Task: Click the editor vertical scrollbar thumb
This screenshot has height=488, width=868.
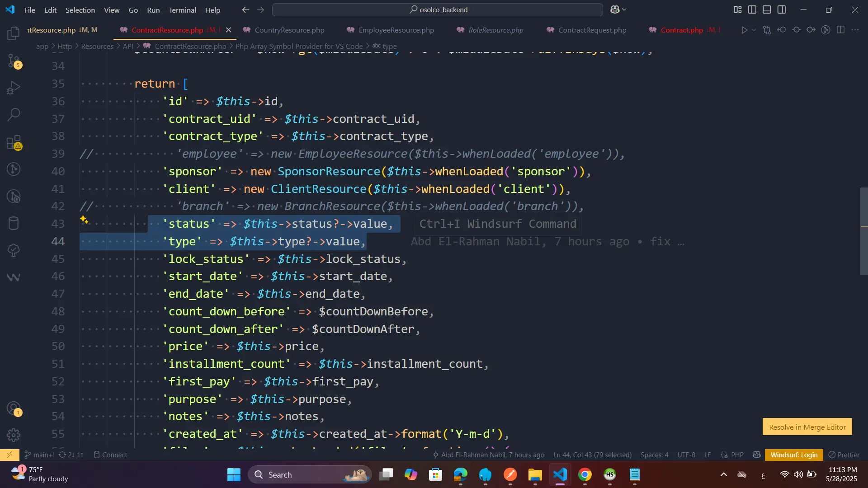Action: point(863,230)
